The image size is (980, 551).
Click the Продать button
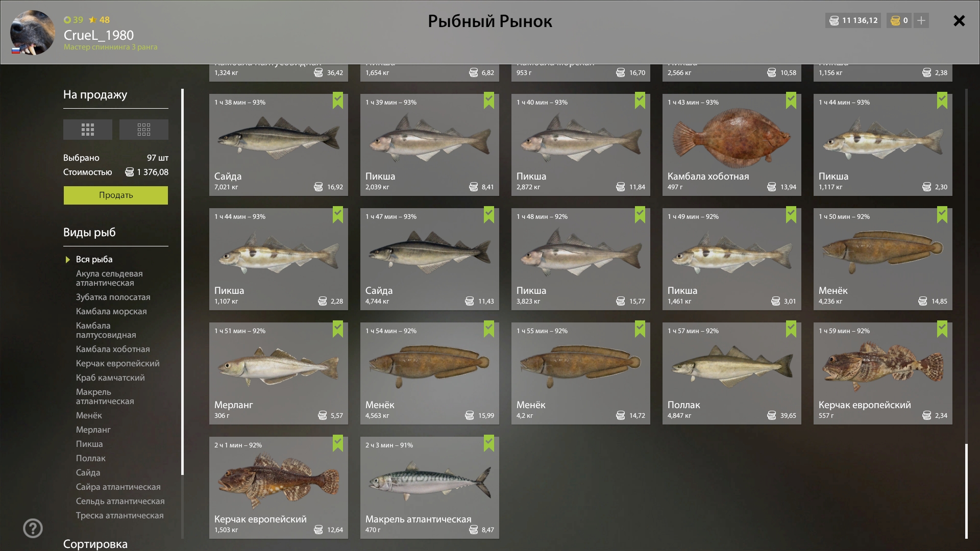click(x=116, y=195)
